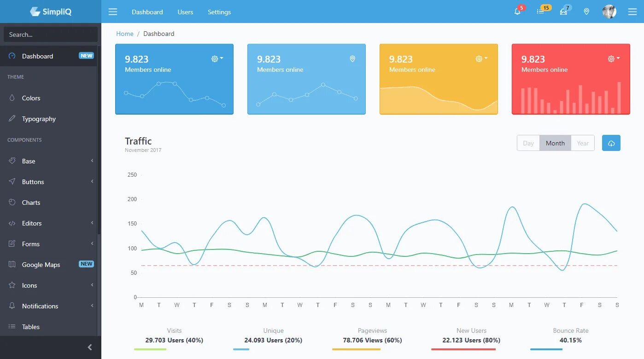
Task: Open the user avatar menu
Action: pyautogui.click(x=609, y=12)
